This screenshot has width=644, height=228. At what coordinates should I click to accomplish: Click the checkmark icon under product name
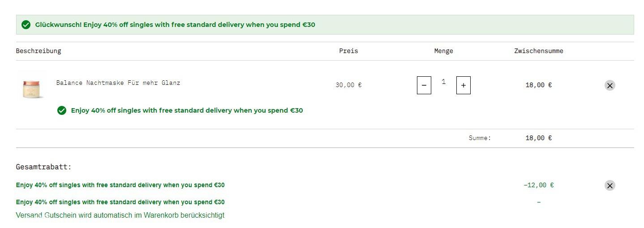tap(62, 110)
